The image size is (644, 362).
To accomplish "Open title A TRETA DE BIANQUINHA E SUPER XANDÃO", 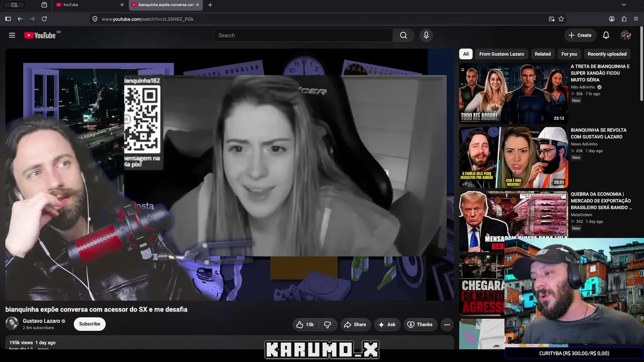I will [x=600, y=73].
